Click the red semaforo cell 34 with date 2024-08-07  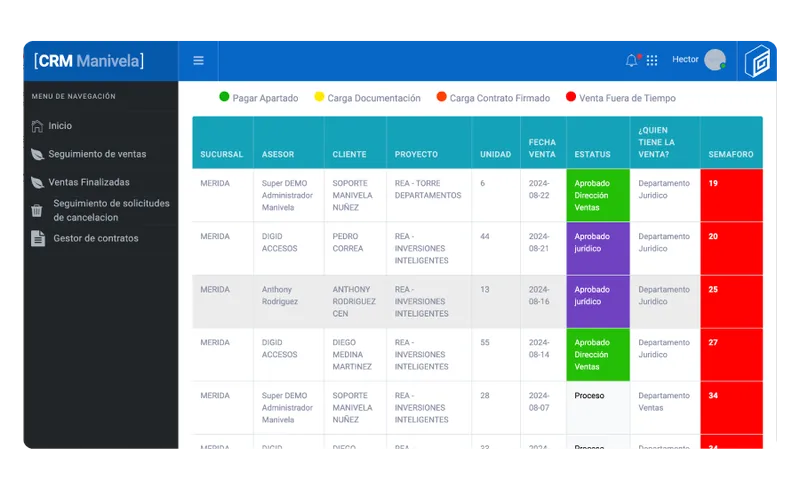coord(731,408)
